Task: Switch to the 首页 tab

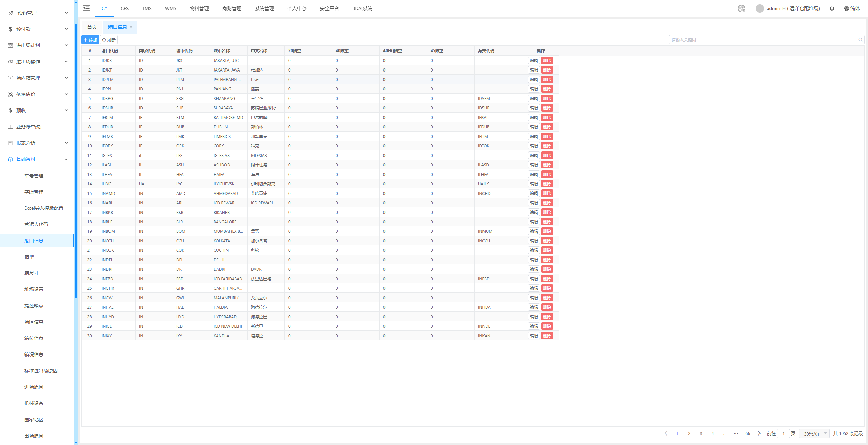Action: pyautogui.click(x=92, y=27)
